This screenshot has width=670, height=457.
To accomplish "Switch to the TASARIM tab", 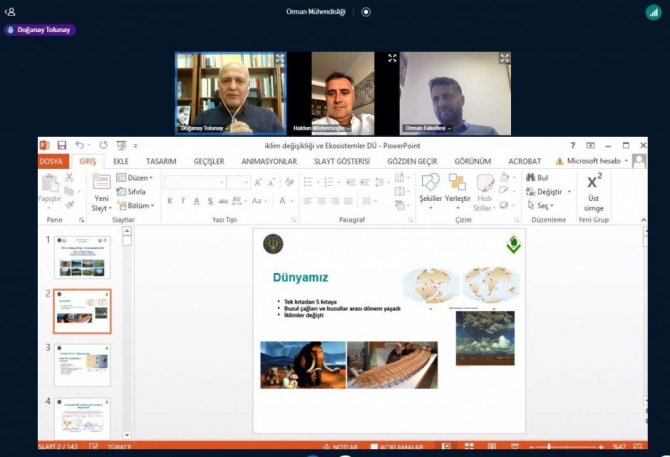I will [x=161, y=161].
